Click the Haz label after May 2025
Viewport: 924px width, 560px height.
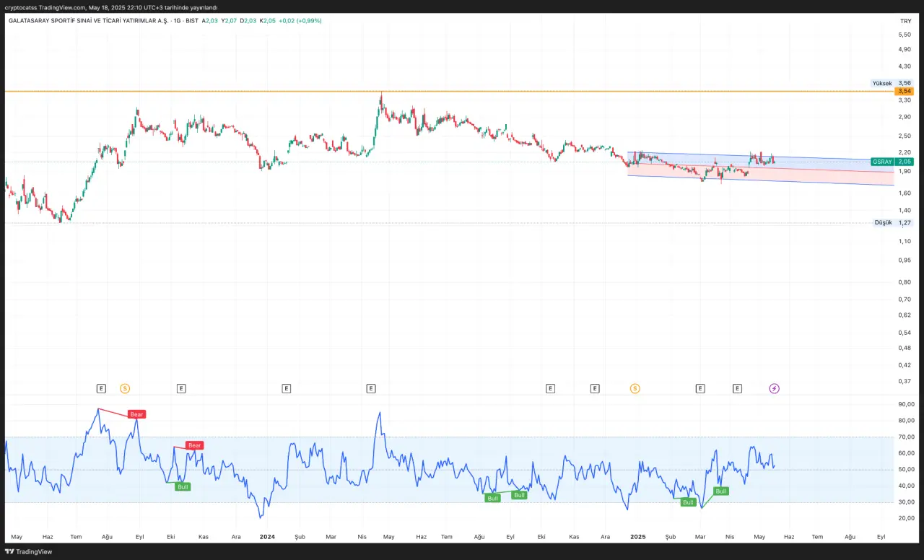(x=789, y=537)
